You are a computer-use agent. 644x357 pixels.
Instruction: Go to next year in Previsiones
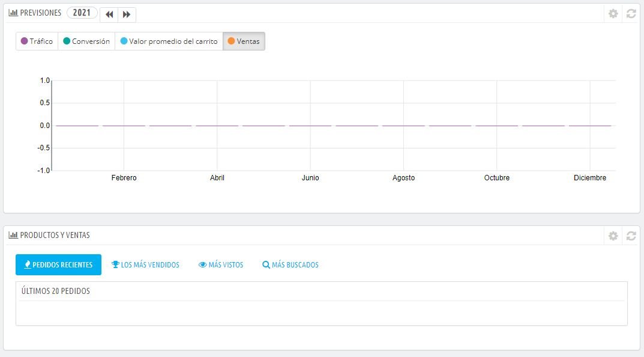click(x=127, y=14)
